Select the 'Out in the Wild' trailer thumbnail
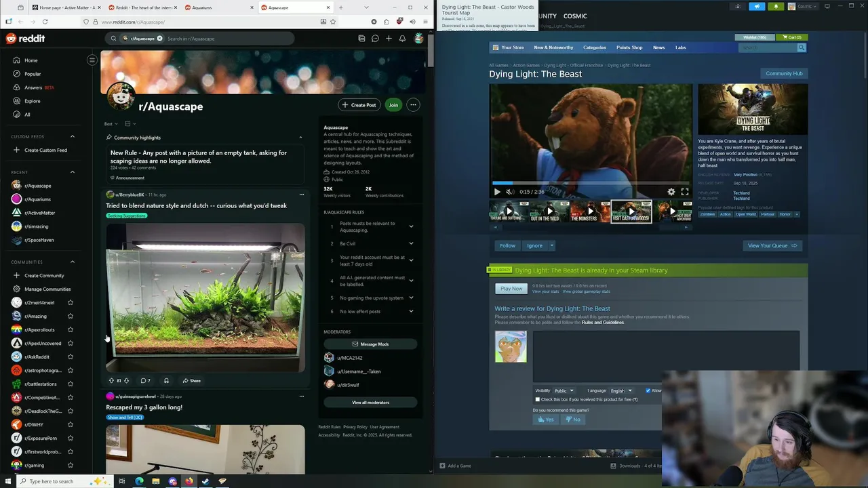This screenshot has height=488, width=868. pyautogui.click(x=550, y=211)
